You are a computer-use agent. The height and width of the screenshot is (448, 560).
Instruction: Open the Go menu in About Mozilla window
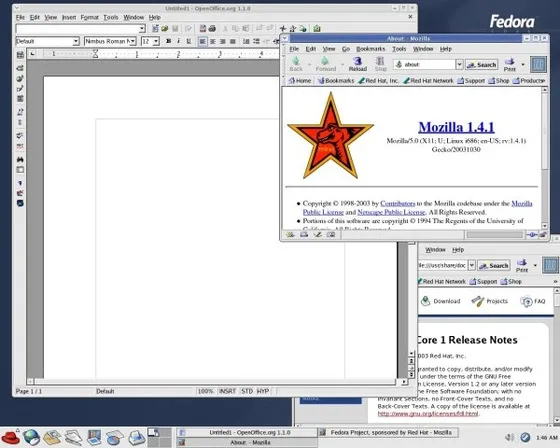pyautogui.click(x=346, y=49)
